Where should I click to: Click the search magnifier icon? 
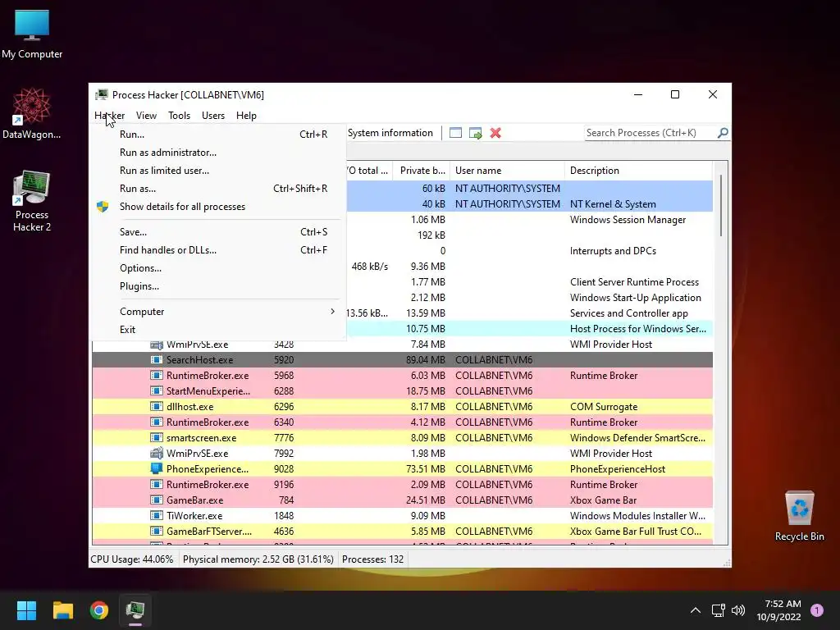[723, 132]
